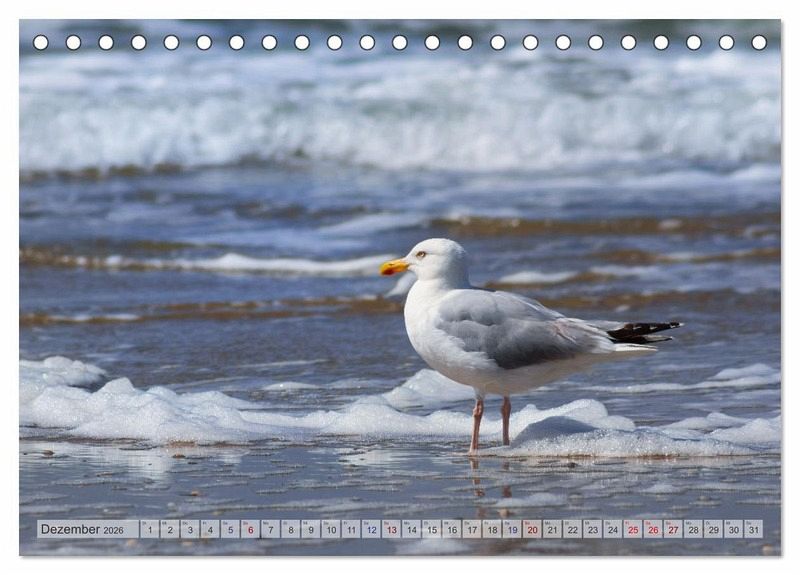Select day 7 in the calendar strip
The width and height of the screenshot is (800, 575).
coord(270,529)
